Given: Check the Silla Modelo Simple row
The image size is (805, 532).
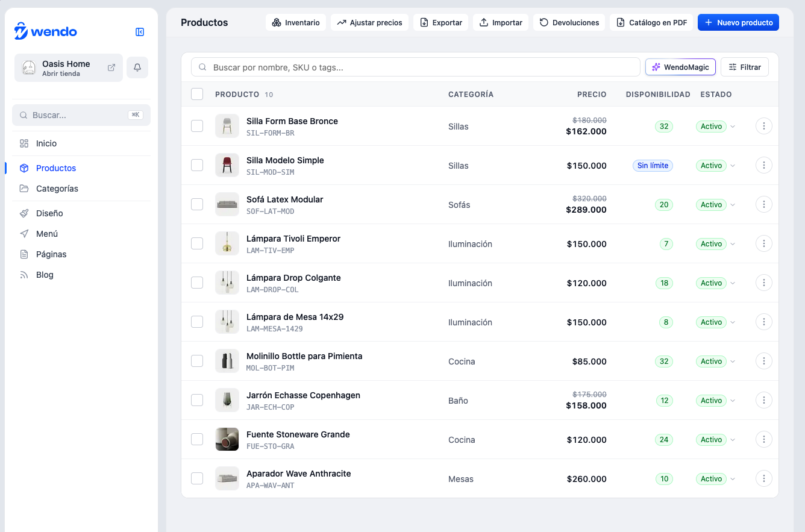Looking at the screenshot, I should click(x=197, y=165).
